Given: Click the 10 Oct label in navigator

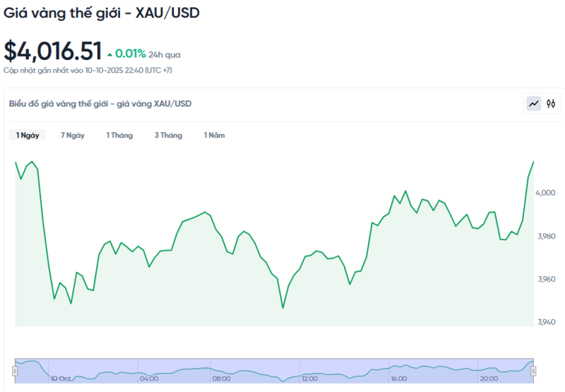Looking at the screenshot, I should 61,379.
